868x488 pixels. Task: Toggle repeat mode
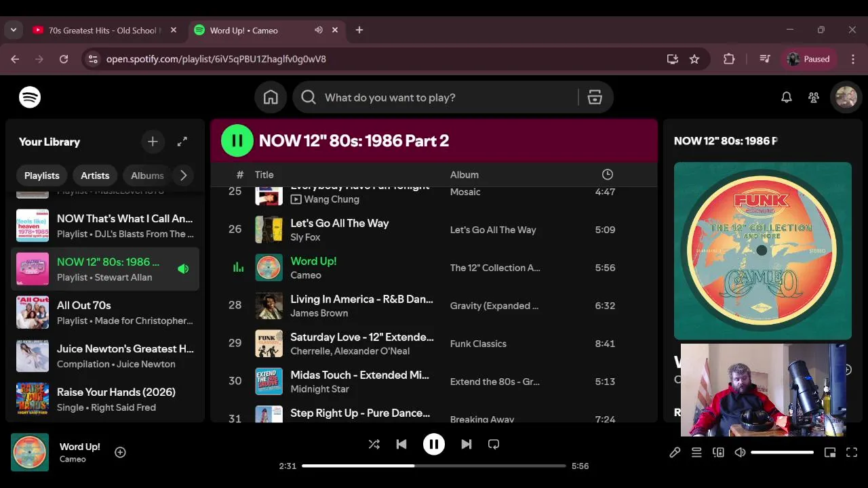click(494, 444)
